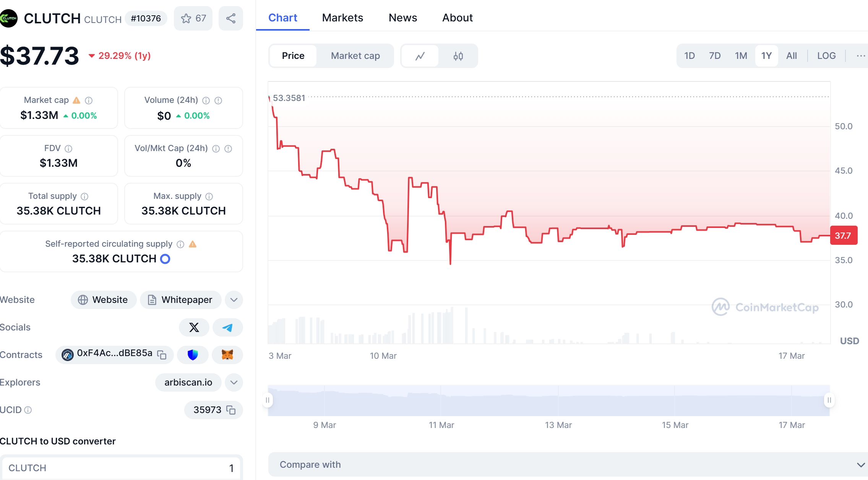
Task: Open the project Website link
Action: pos(103,300)
